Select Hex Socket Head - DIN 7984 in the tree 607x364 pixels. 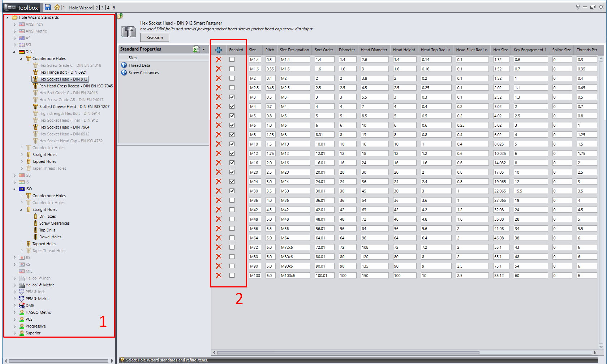click(64, 127)
